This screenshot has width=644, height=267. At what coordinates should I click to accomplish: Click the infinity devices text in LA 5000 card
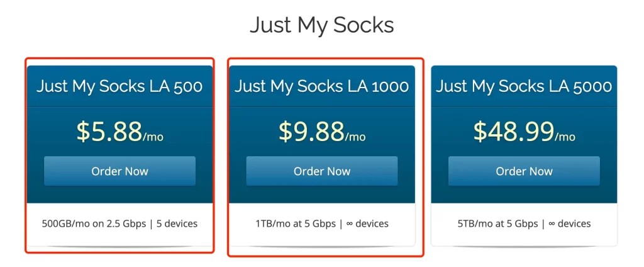pyautogui.click(x=569, y=224)
